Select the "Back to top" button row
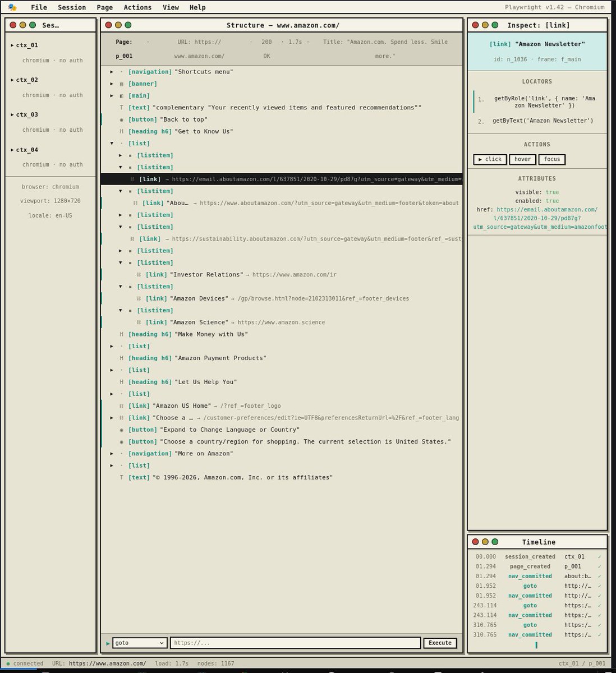Screen dimensions: 616x673 coord(282,119)
